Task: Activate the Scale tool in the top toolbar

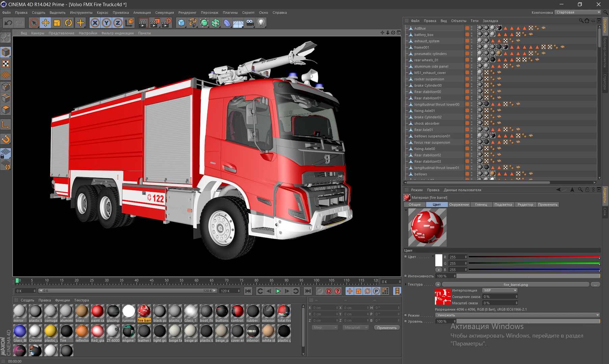Action: (57, 23)
